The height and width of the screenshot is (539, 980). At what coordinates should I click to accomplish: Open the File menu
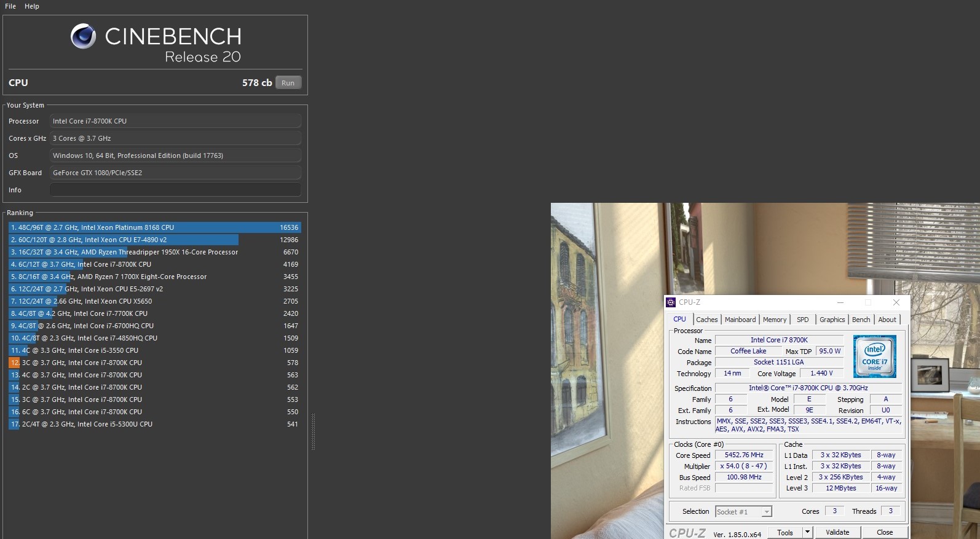point(10,6)
